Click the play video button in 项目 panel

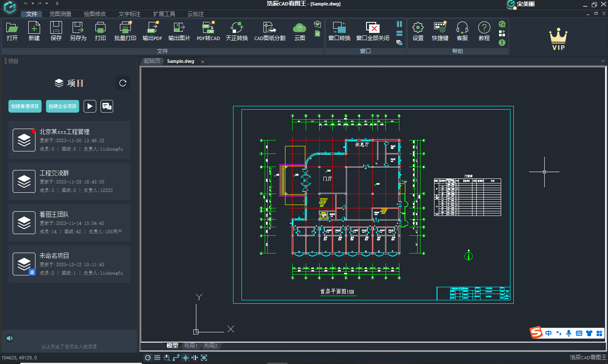pos(90,106)
